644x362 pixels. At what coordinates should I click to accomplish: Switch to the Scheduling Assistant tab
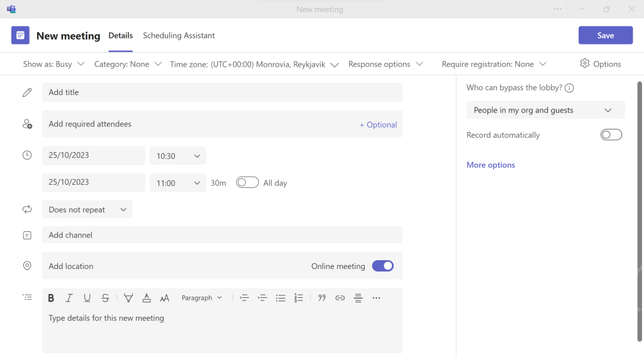click(179, 36)
